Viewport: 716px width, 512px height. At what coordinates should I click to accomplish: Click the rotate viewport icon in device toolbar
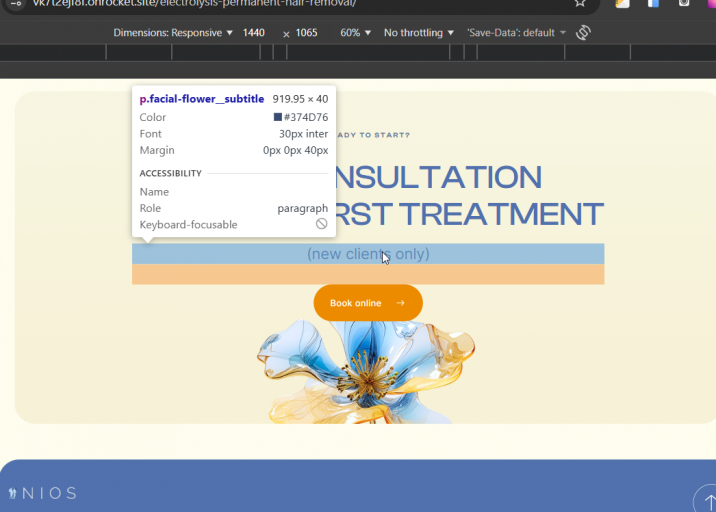click(583, 32)
